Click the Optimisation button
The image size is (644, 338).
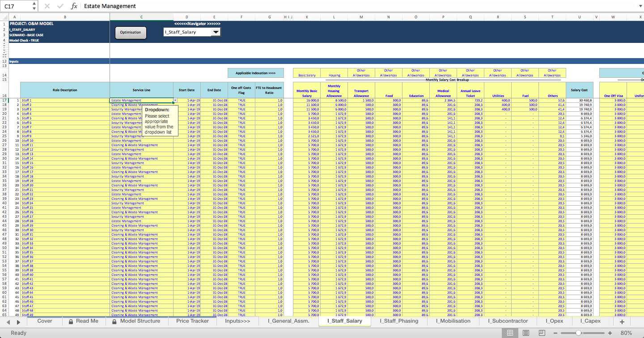click(131, 32)
